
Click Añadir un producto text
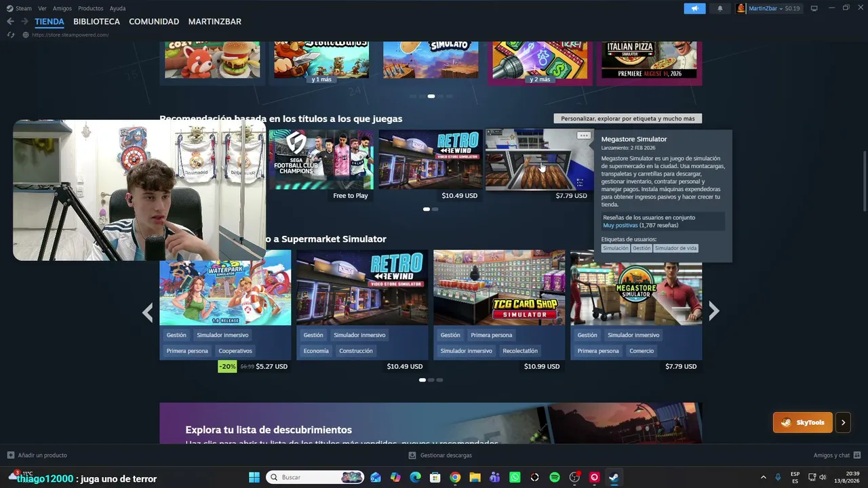click(43, 455)
